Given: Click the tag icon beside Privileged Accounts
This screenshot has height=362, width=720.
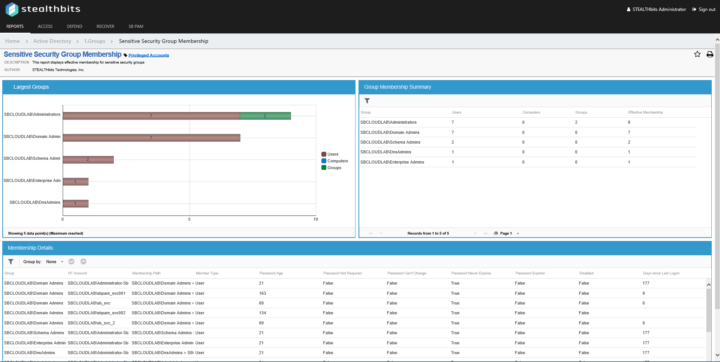Looking at the screenshot, I should [125, 55].
